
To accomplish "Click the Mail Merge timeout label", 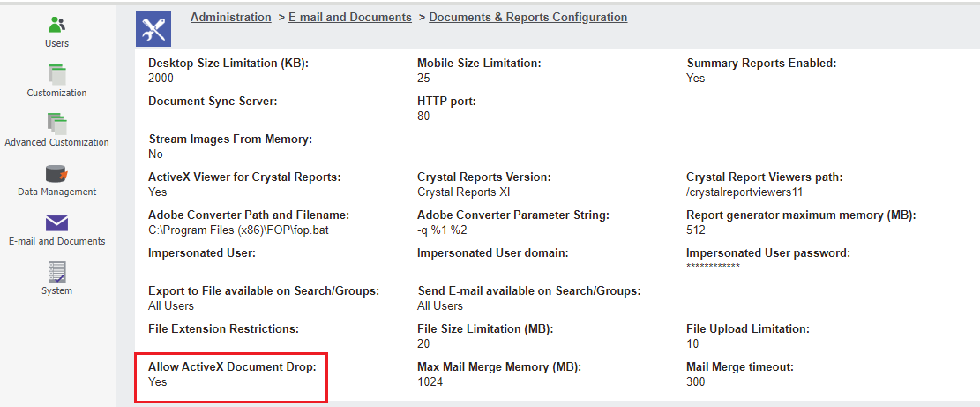I will (740, 367).
